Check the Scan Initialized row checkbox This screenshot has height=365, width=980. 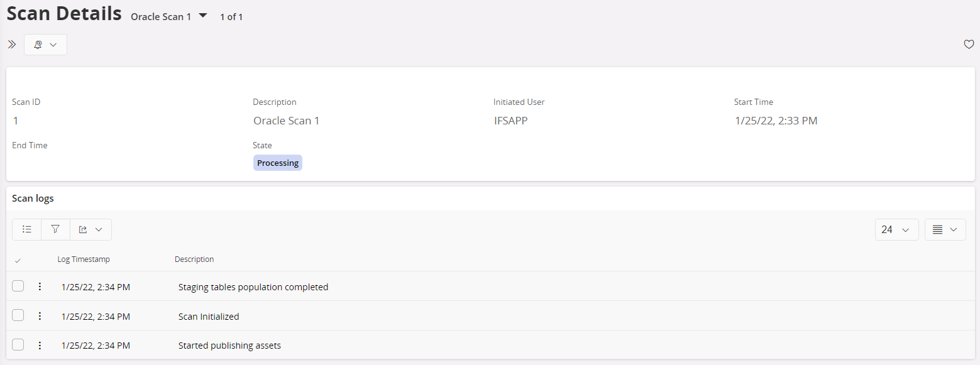[18, 315]
